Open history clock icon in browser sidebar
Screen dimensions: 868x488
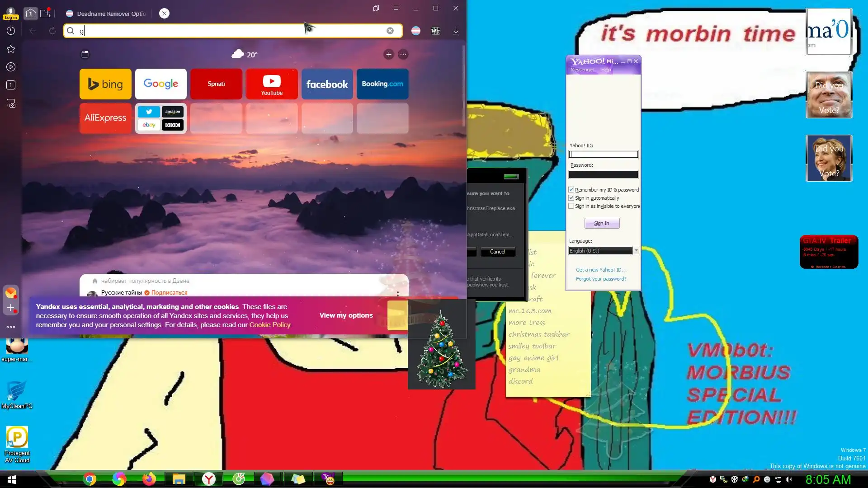coord(11,31)
